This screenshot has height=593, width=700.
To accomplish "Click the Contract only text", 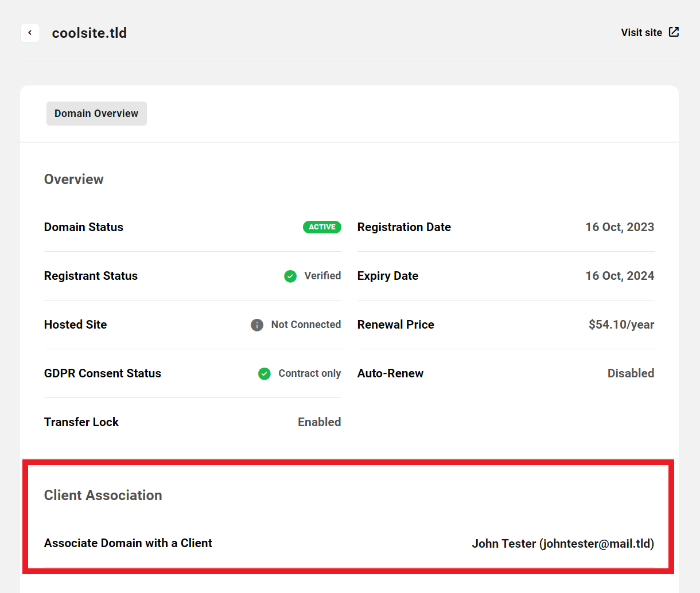I will pyautogui.click(x=310, y=373).
